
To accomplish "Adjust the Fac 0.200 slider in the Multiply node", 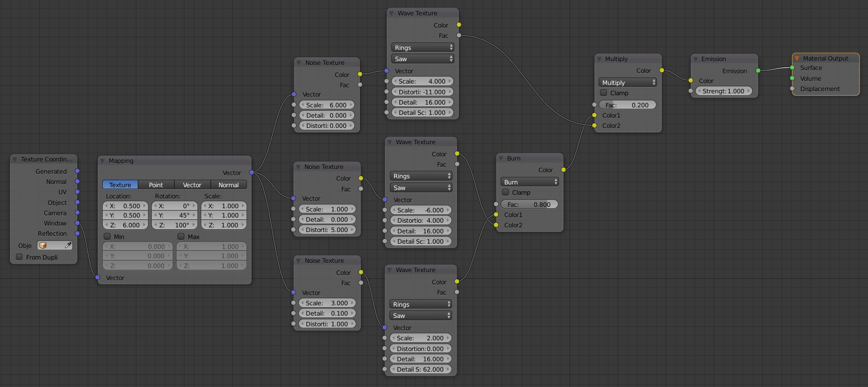I will tap(628, 105).
